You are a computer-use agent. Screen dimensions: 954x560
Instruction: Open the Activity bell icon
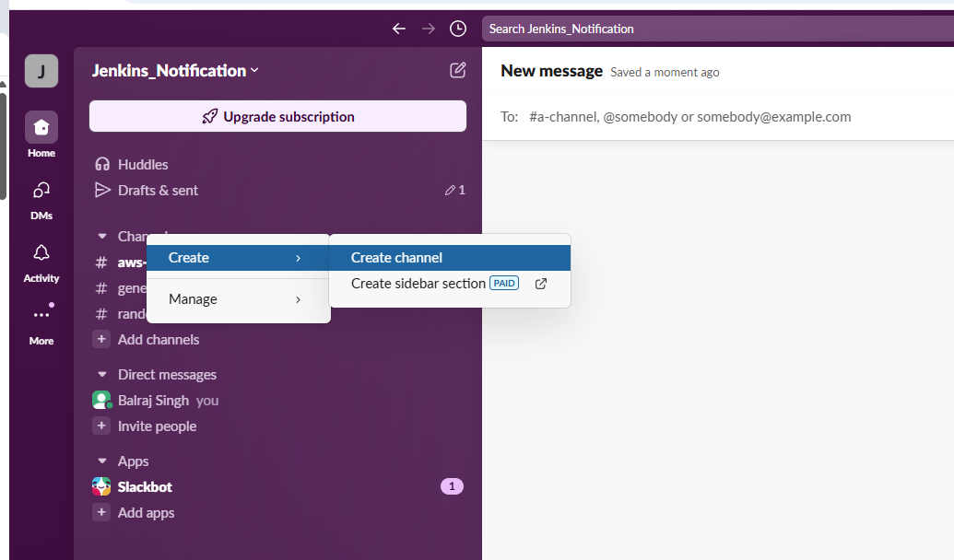[x=41, y=253]
